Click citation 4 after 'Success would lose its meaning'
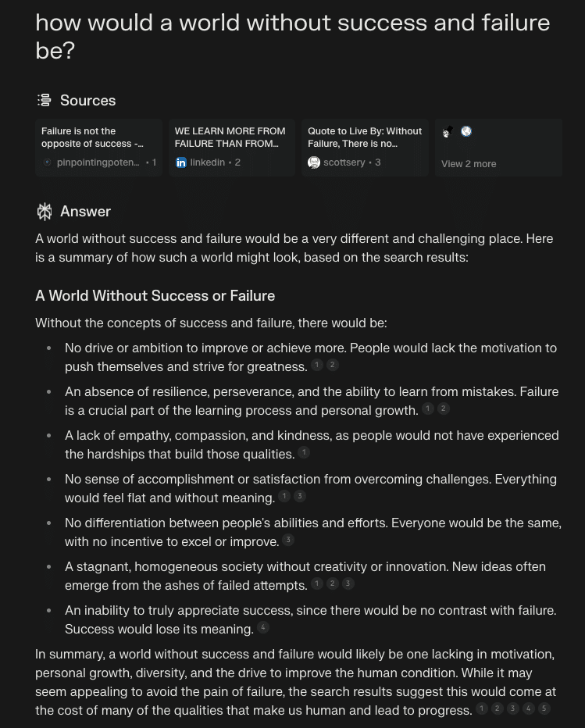The image size is (585, 728). (x=263, y=627)
